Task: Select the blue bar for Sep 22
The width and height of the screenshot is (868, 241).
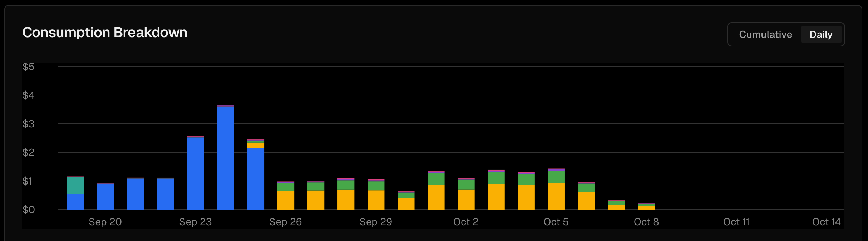Action: pos(166,194)
